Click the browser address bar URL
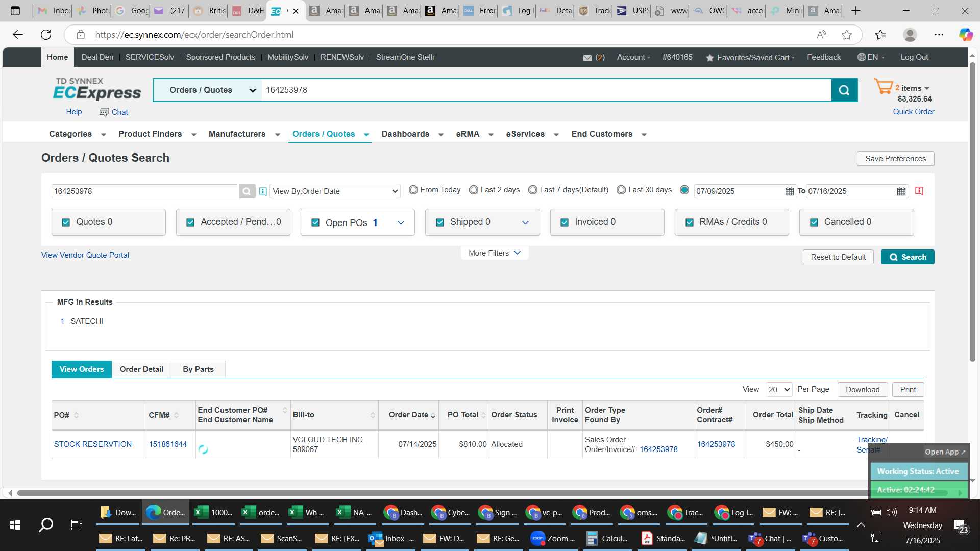This screenshot has height=551, width=980. (194, 35)
